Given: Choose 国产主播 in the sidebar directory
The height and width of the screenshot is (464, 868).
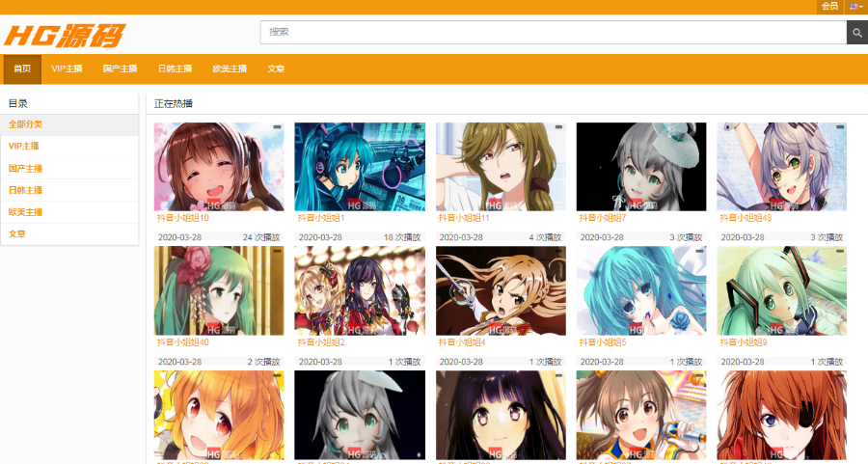Looking at the screenshot, I should point(69,168).
